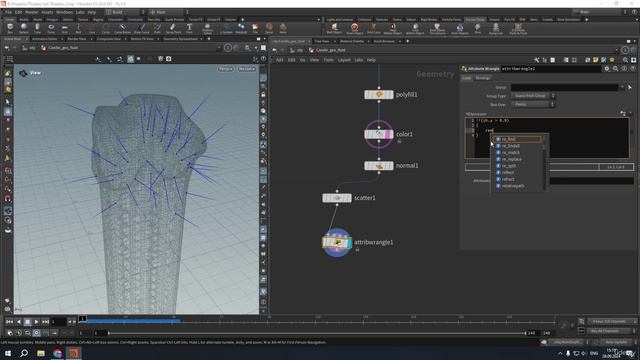Click the autocomplete list scrollbar
640x360 pixels.
(544, 162)
